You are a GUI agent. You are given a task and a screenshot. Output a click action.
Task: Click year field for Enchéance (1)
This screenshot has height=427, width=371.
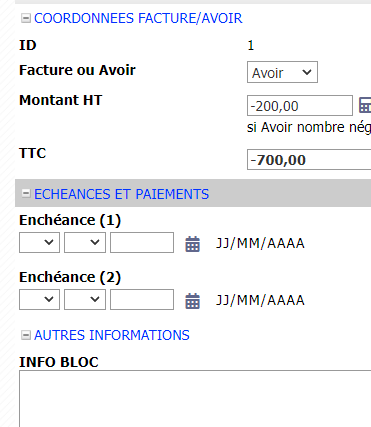pos(142,243)
